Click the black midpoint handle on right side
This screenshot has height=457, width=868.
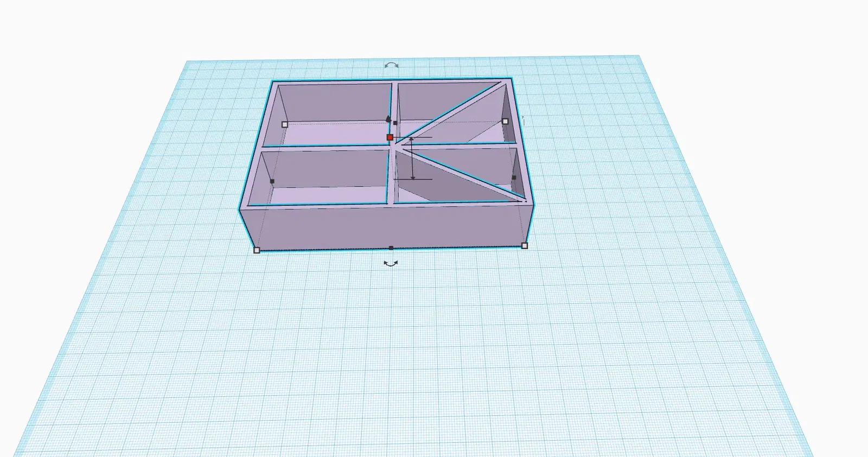(x=514, y=177)
